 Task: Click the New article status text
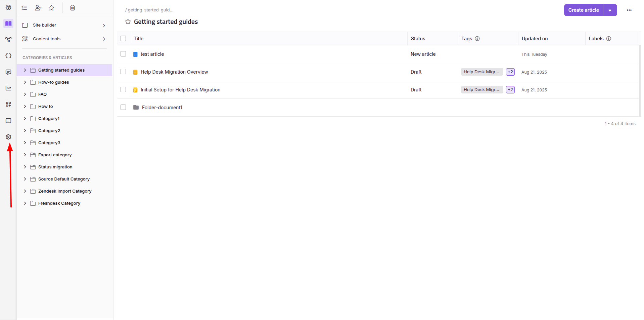[x=423, y=54]
